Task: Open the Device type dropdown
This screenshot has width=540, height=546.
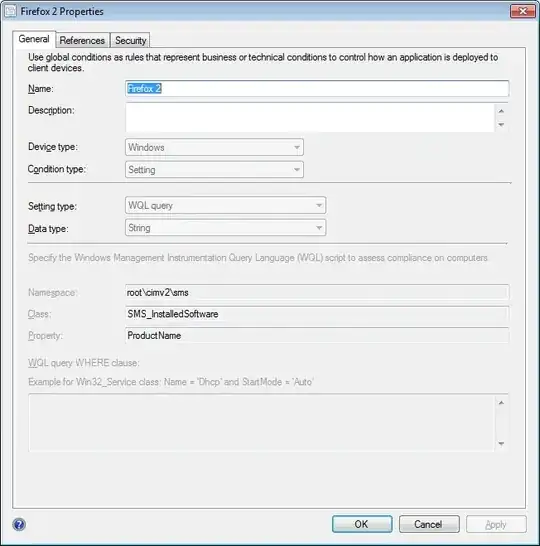Action: tap(214, 147)
